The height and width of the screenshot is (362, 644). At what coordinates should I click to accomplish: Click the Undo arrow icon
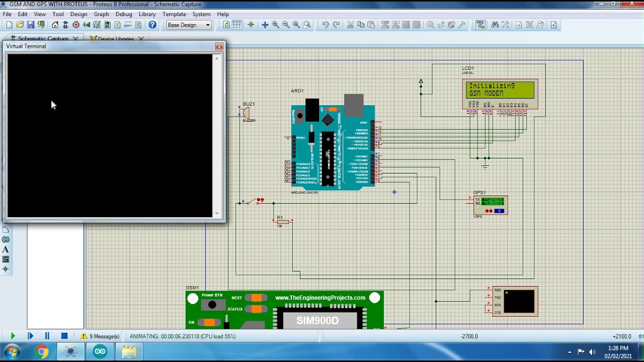tap(326, 25)
